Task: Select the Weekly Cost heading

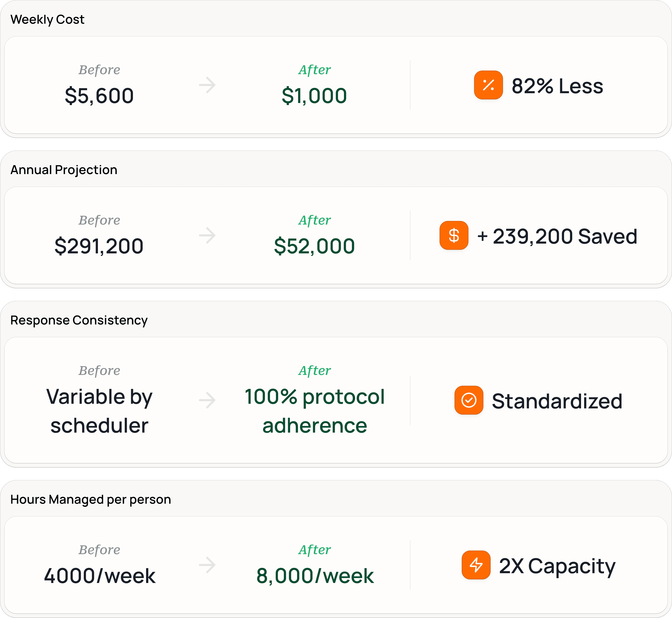Action: 47,19
